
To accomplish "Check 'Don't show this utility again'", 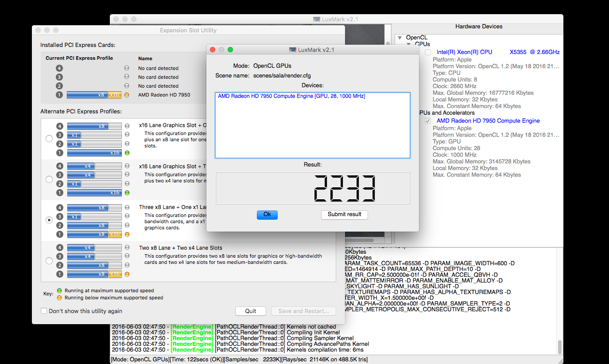I will [44, 311].
